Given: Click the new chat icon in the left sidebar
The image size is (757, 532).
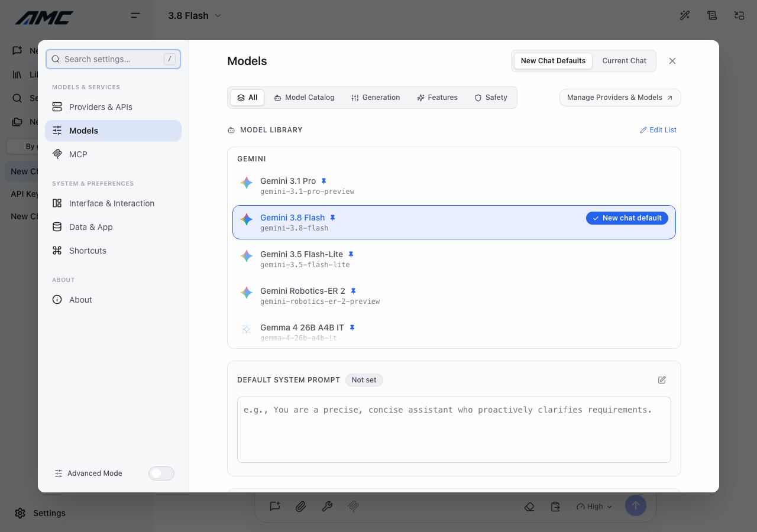Looking at the screenshot, I should [x=18, y=51].
